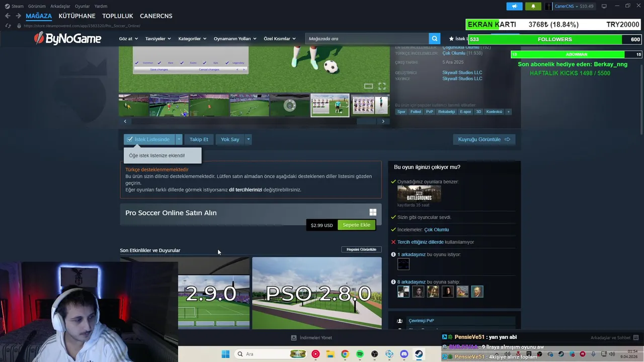The image size is (644, 362).
Task: Click the store search magnifier button
Action: pyautogui.click(x=434, y=39)
